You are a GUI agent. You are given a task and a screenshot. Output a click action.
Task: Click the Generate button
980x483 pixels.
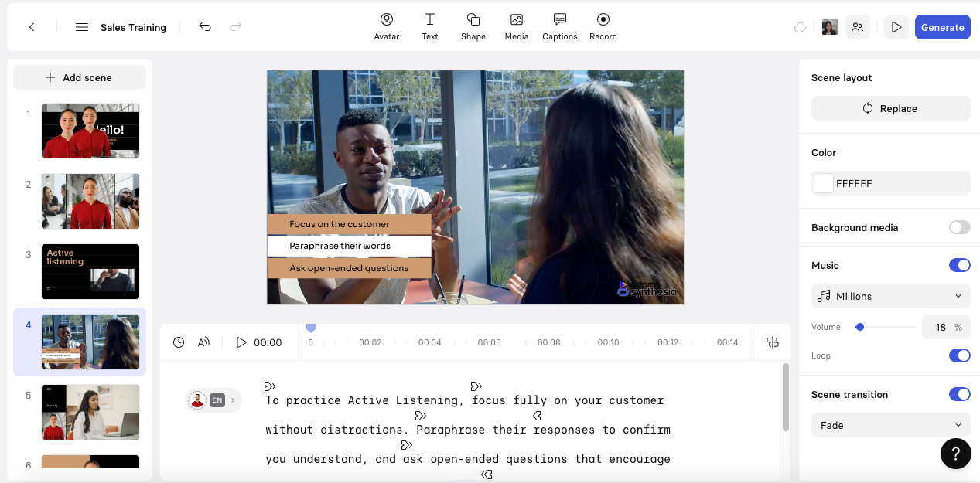(x=942, y=27)
